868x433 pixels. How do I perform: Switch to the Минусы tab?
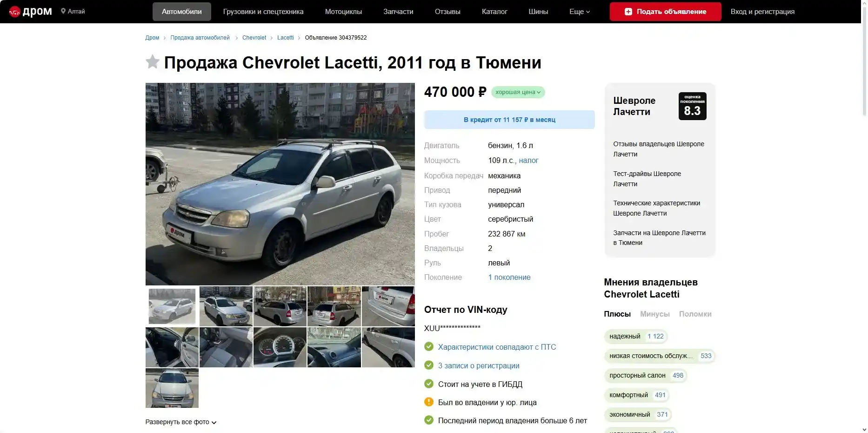point(654,314)
